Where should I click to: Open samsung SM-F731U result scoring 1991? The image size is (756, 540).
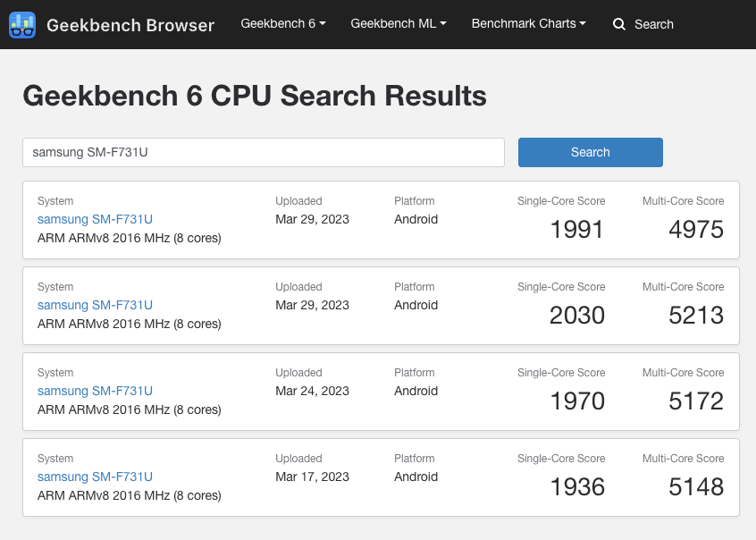coord(95,219)
